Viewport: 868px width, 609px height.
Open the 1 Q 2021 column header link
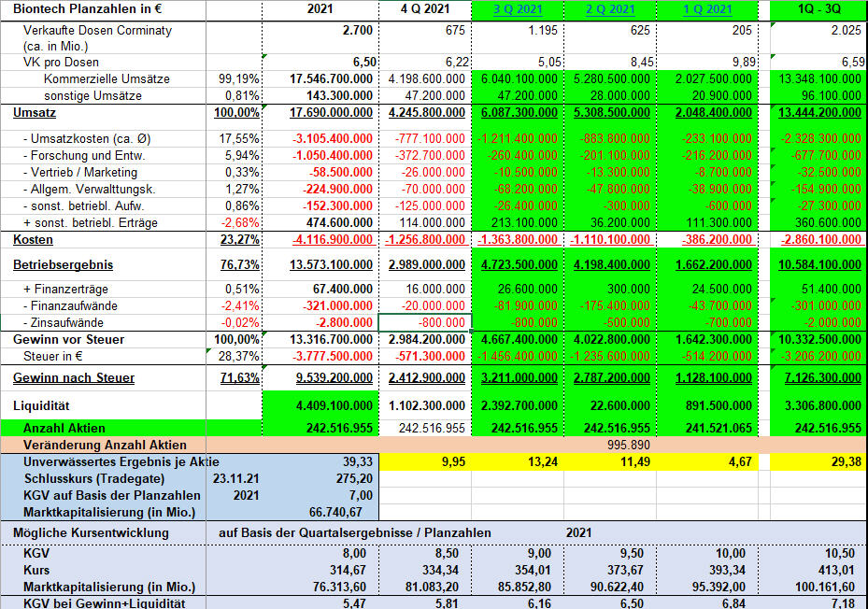pos(707,9)
